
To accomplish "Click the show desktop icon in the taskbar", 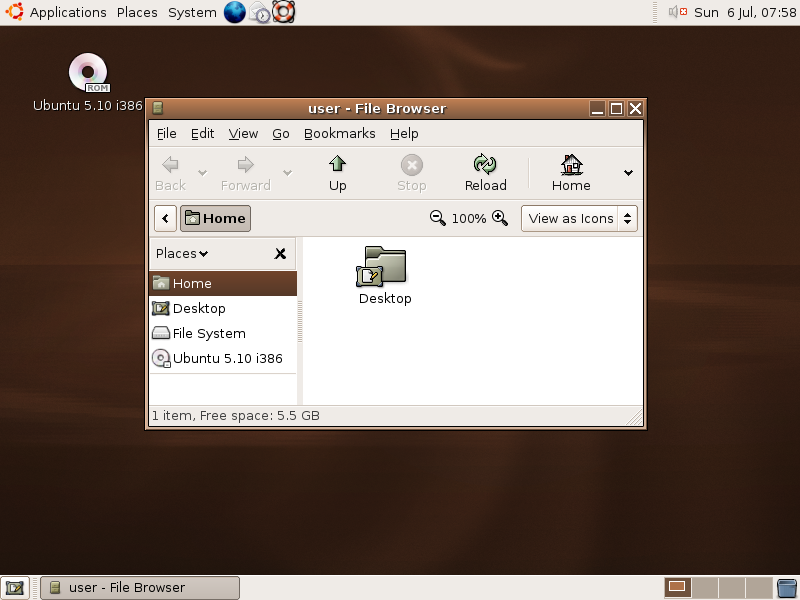I will (x=14, y=587).
